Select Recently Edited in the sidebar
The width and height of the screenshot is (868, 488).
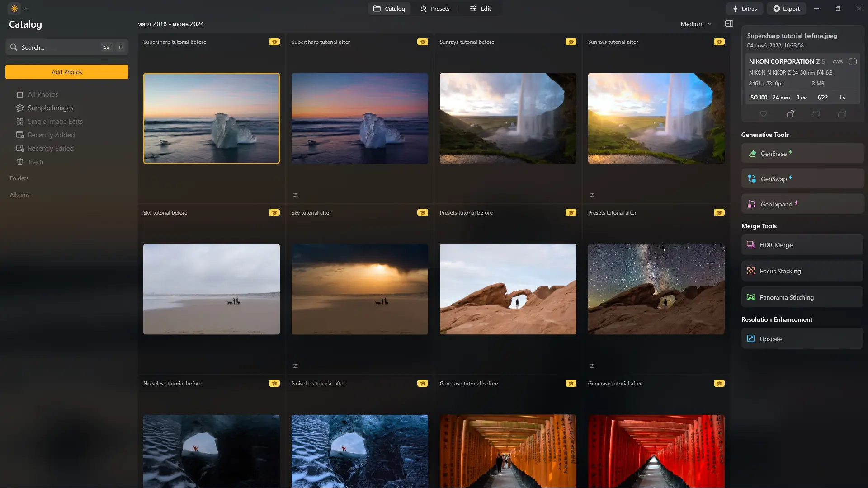coord(50,148)
